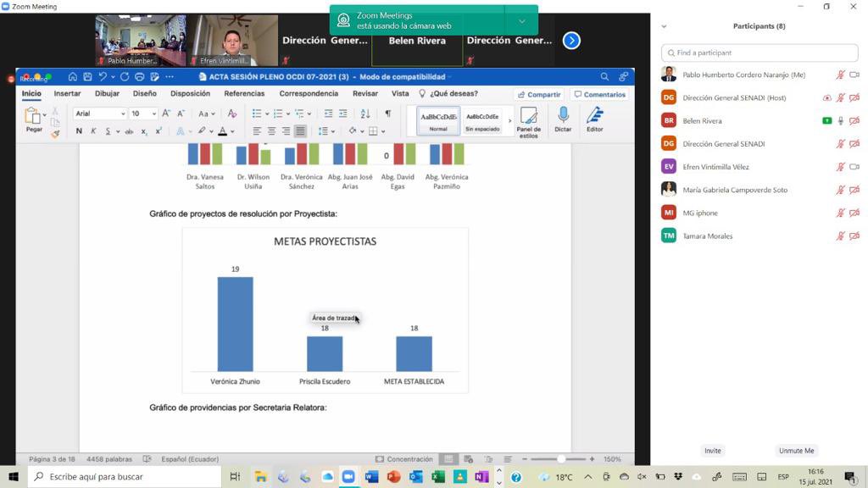The width and height of the screenshot is (868, 488).
Task: Switch to Dibujar tab
Action: point(107,93)
